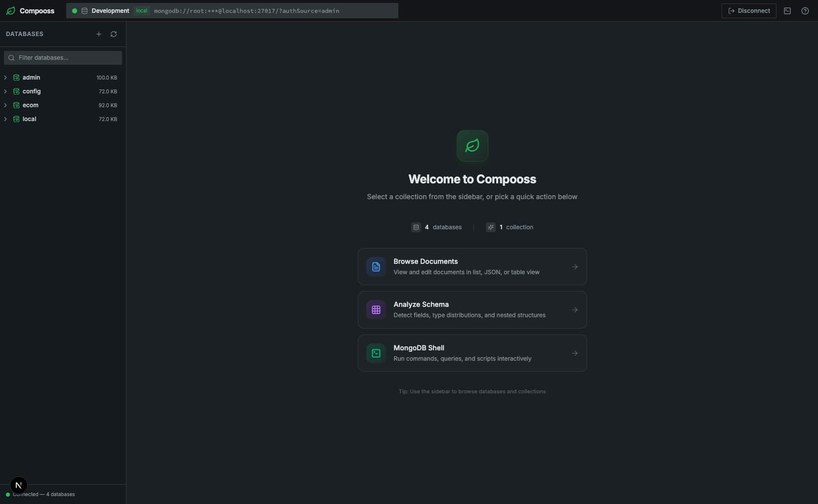Image resolution: width=818 pixels, height=504 pixels.
Task: Click the database icon next to Development
Action: [84, 10]
